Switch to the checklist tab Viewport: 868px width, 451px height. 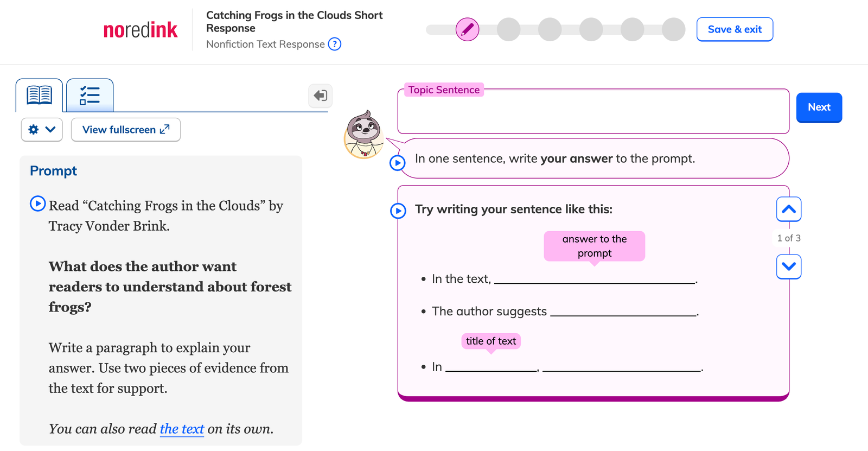[90, 95]
